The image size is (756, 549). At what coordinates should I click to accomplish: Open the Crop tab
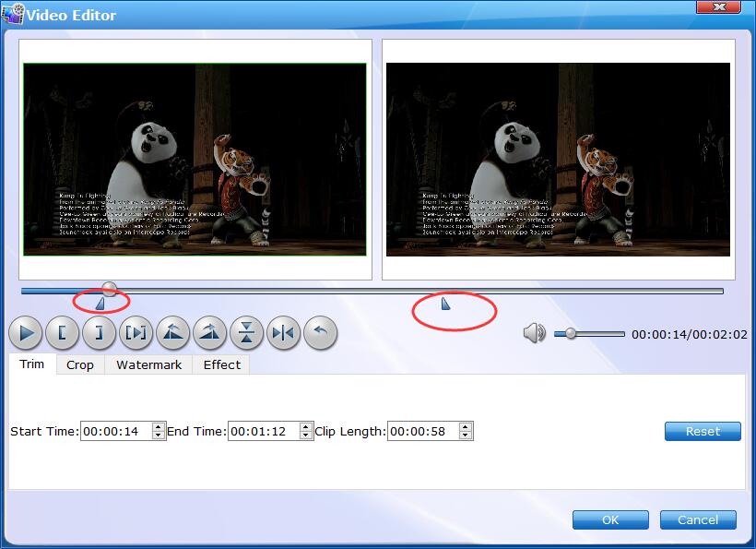click(80, 364)
